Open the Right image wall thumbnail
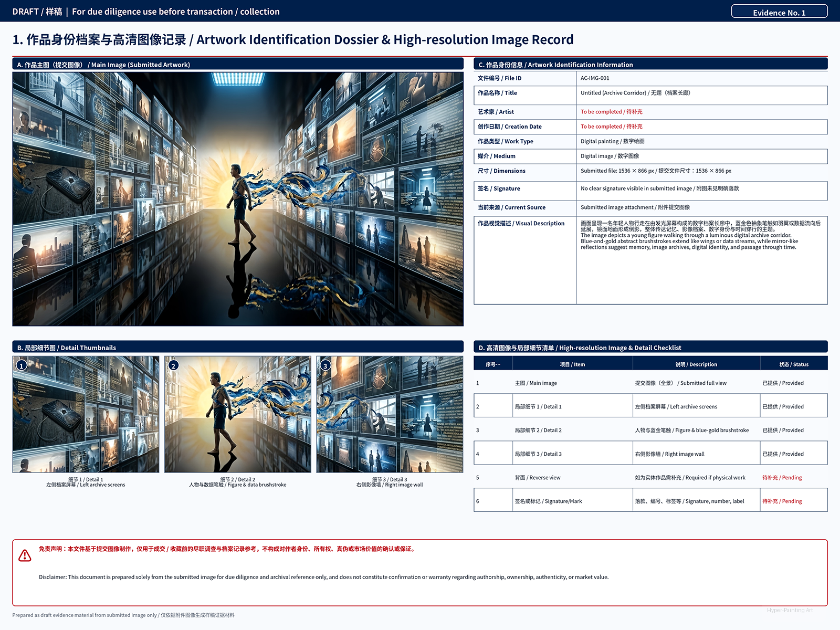840x630 pixels. click(390, 414)
